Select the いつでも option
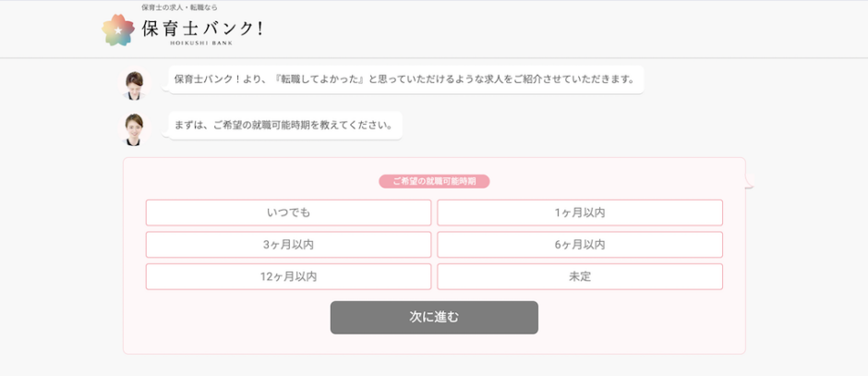Screen dimensions: 868x376 click(x=288, y=212)
